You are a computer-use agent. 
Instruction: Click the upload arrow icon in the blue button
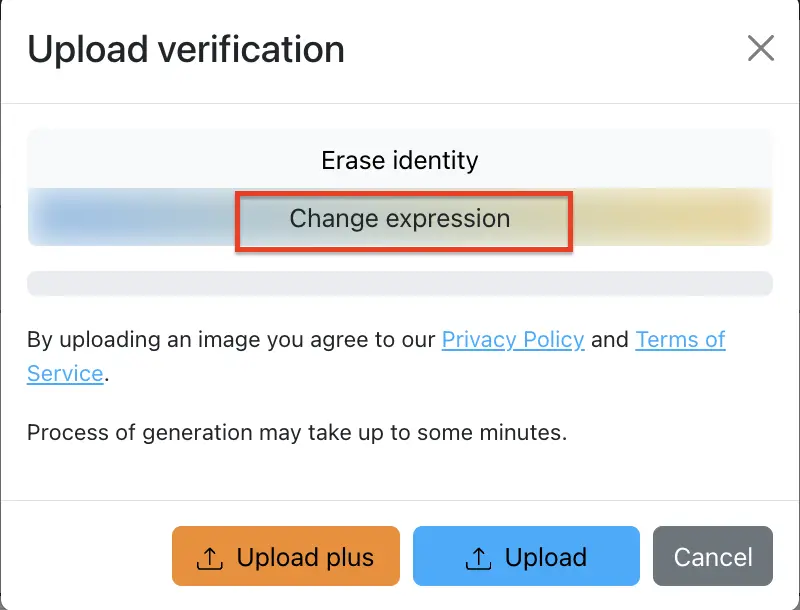[x=478, y=558]
